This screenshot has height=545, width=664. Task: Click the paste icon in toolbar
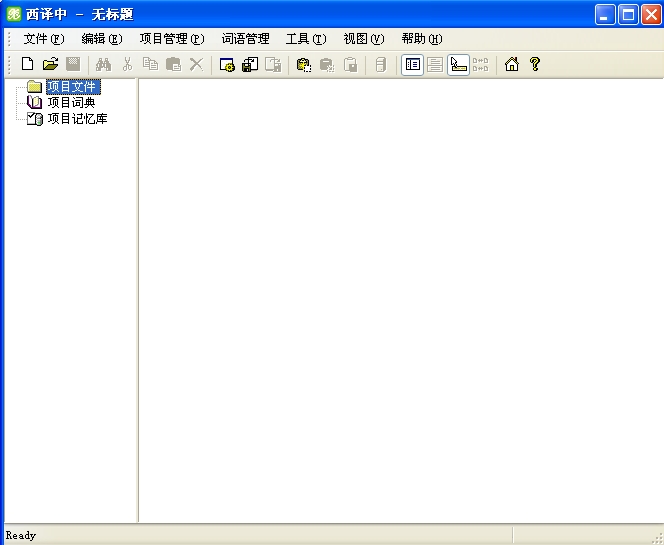click(x=173, y=64)
